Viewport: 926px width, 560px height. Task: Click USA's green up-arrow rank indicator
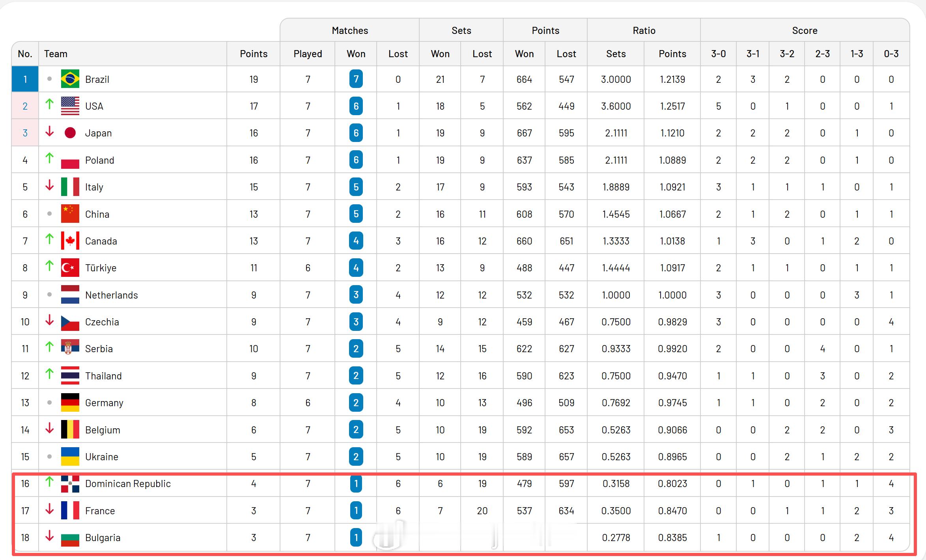pyautogui.click(x=49, y=104)
